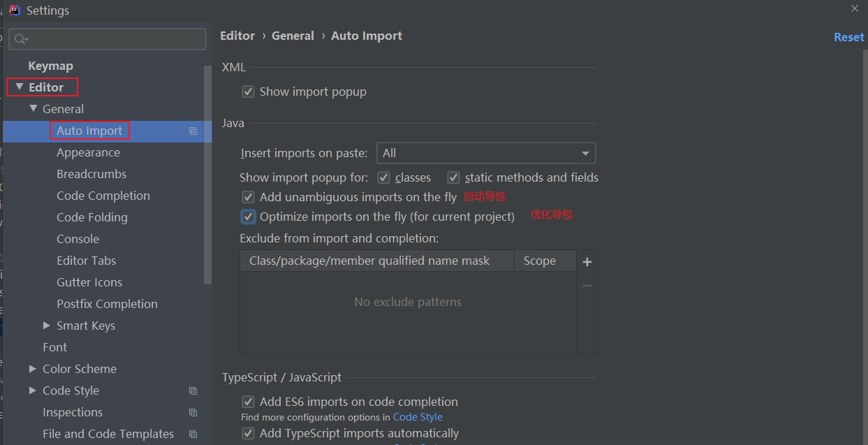Uncheck Optimize imports on the fly
This screenshot has width=868, height=445.
248,217
